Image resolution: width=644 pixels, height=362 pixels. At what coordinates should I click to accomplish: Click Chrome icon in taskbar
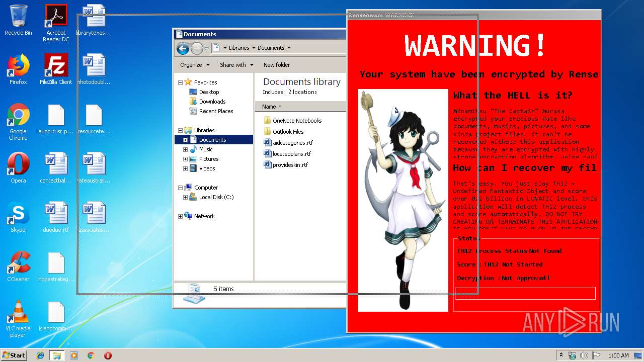[91, 355]
